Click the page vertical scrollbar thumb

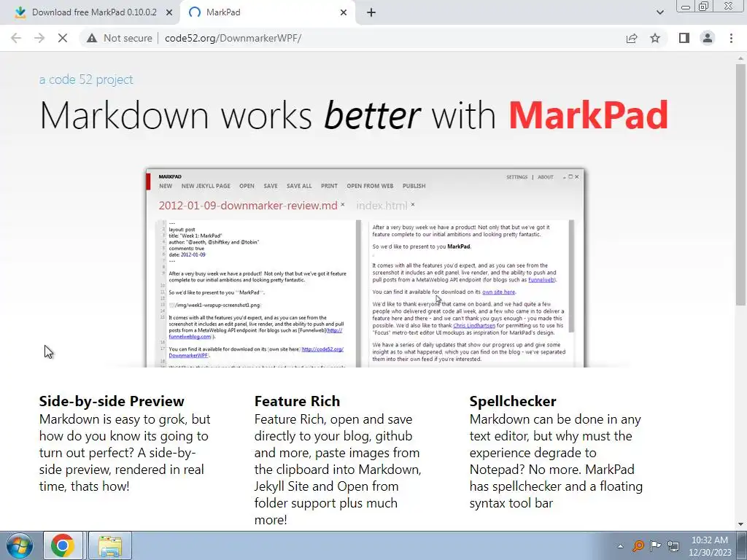(x=740, y=184)
